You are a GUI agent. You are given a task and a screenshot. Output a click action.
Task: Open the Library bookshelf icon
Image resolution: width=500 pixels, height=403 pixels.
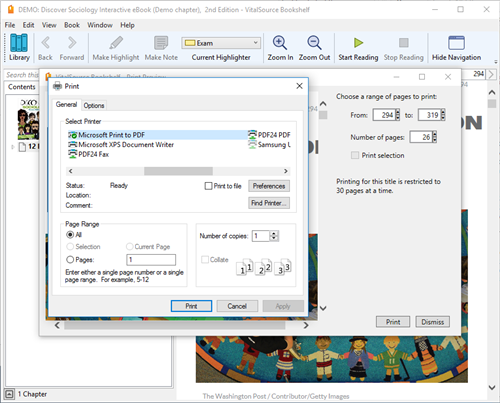pyautogui.click(x=19, y=43)
